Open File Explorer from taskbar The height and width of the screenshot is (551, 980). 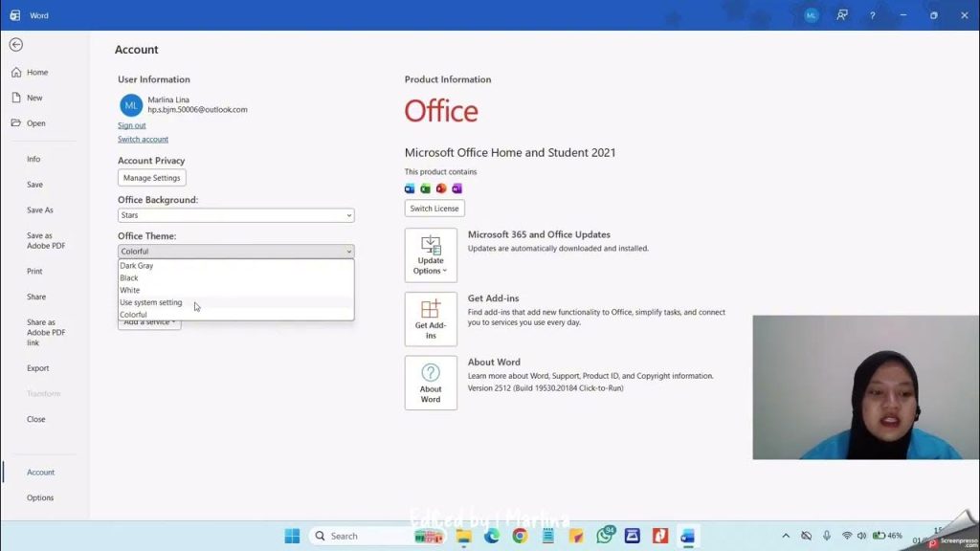[x=464, y=536]
